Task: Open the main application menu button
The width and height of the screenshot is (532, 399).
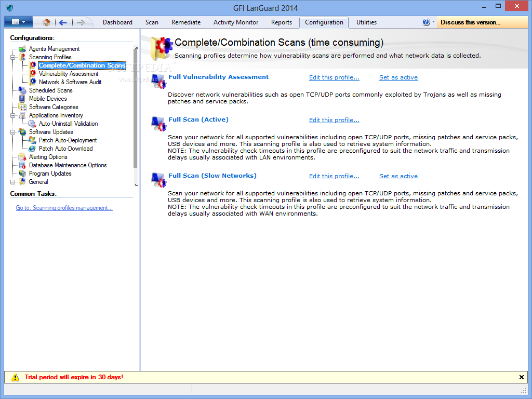Action: coord(19,22)
